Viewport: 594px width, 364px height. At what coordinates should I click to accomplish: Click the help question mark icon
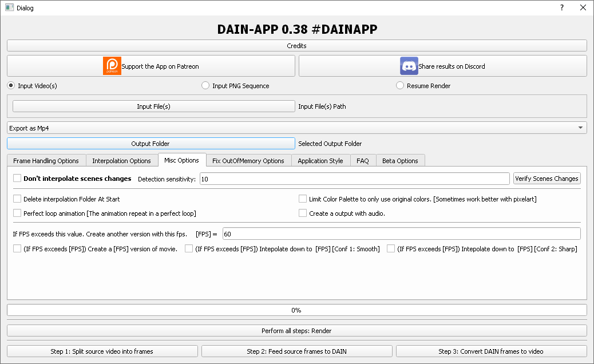click(x=561, y=7)
